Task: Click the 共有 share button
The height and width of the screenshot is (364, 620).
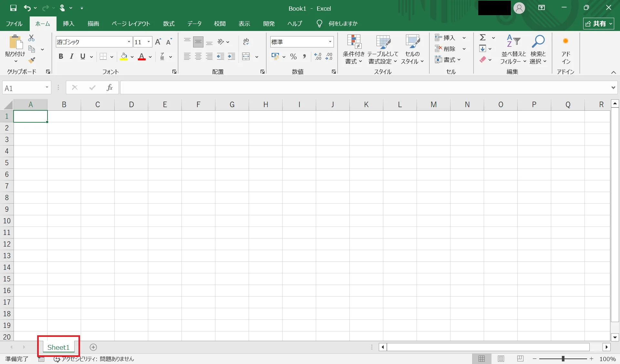Action: [598, 24]
